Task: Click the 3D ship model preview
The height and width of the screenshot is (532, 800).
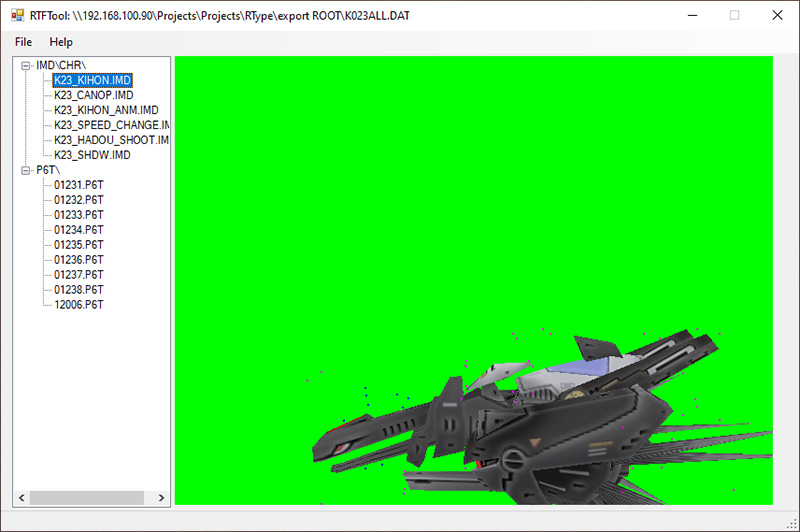Action: point(542,417)
